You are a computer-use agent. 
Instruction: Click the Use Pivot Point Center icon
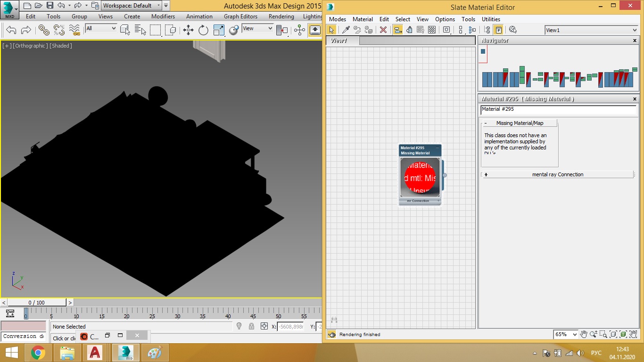tap(282, 30)
